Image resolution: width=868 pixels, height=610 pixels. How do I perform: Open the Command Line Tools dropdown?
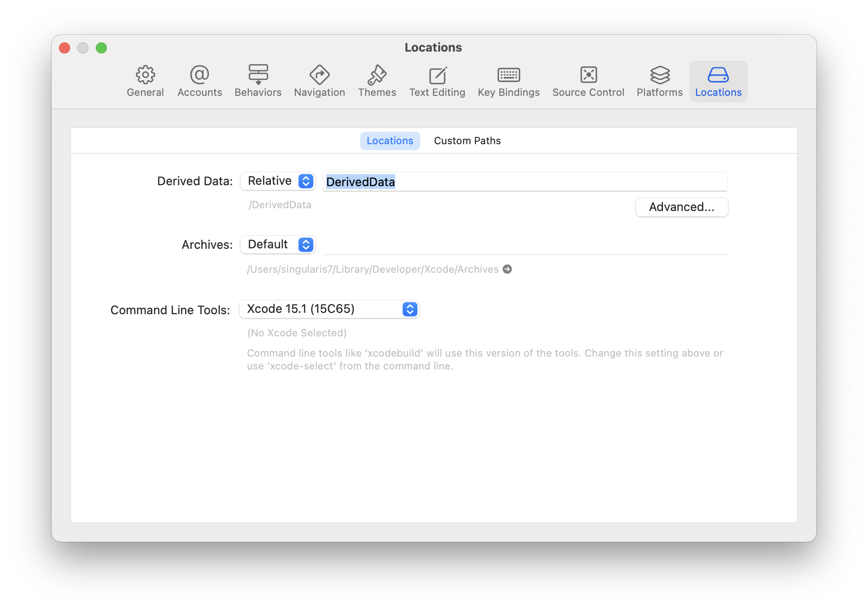tap(329, 309)
